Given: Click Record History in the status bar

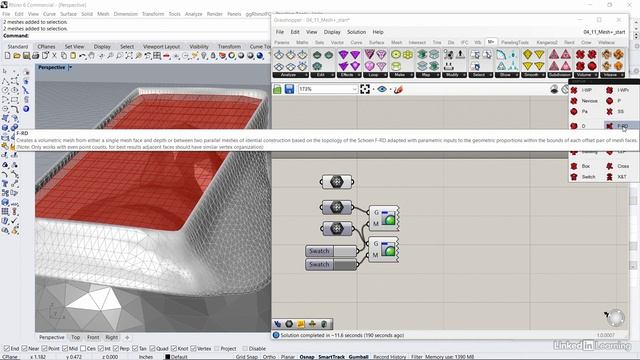Looking at the screenshot, I should 389,357.
